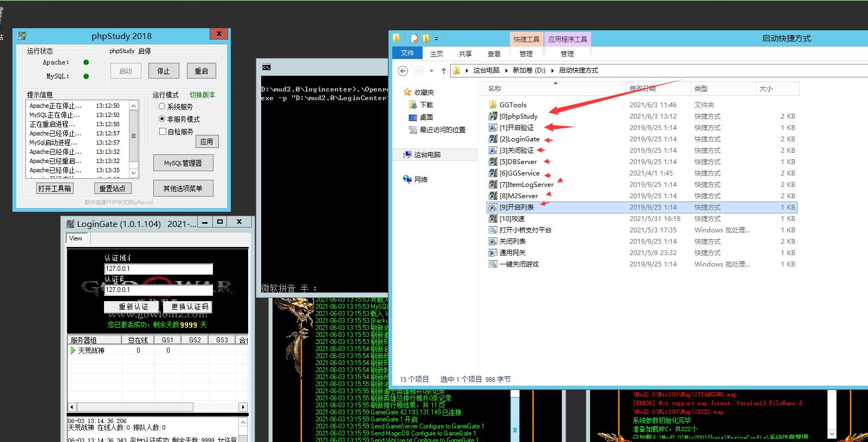Click the 重启 button in phpStudy
Screen dimensions: 868x442
tap(201, 71)
